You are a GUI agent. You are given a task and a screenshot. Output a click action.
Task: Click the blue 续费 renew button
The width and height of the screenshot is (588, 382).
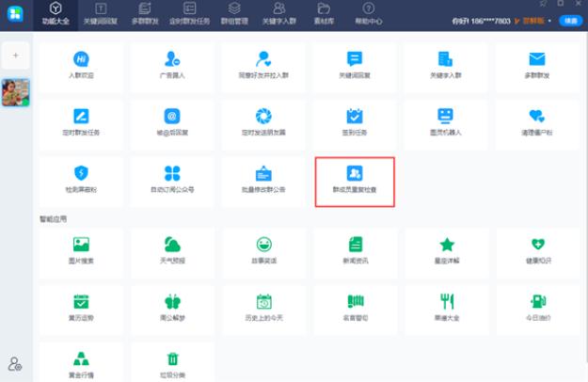[x=570, y=20]
